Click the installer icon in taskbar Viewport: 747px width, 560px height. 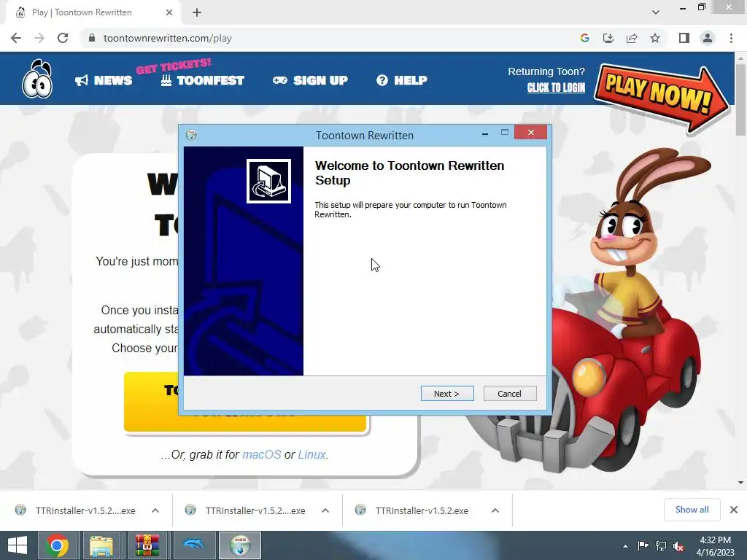[239, 545]
